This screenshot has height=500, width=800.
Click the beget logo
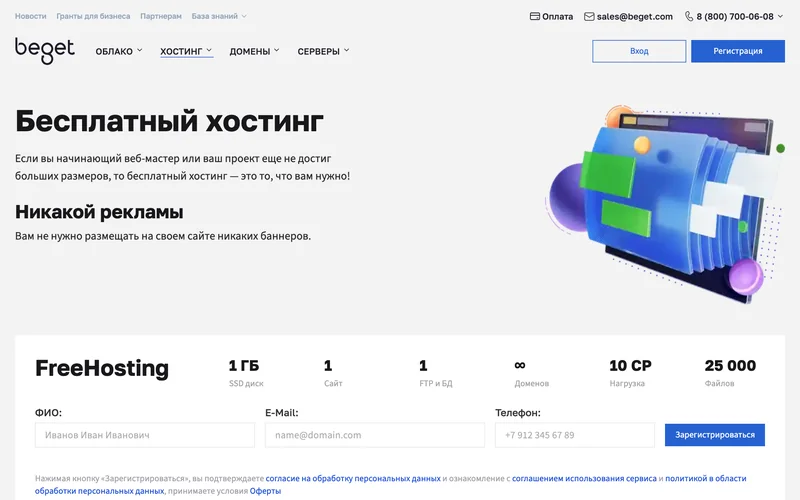(x=44, y=51)
